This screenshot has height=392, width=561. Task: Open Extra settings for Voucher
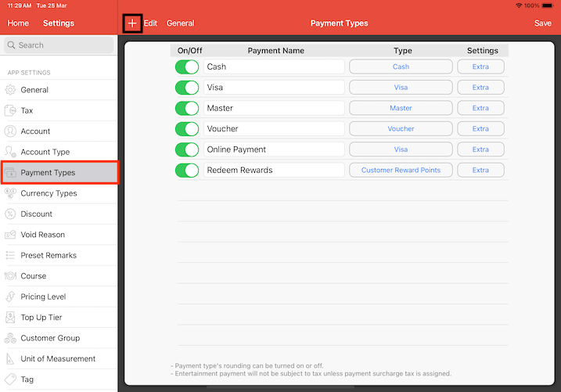click(480, 129)
